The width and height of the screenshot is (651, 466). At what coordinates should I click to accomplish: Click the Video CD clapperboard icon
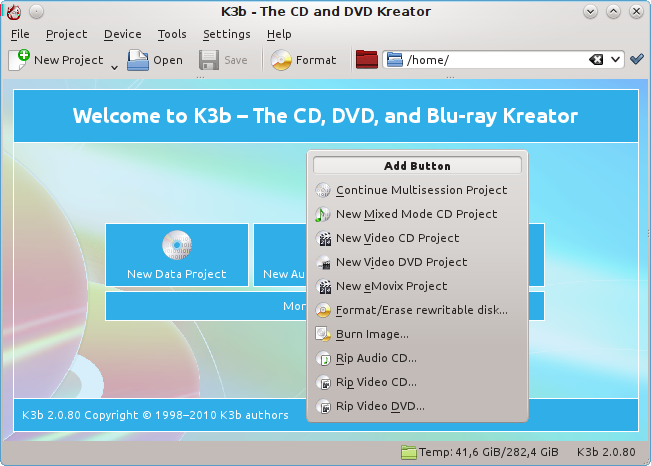(x=323, y=238)
